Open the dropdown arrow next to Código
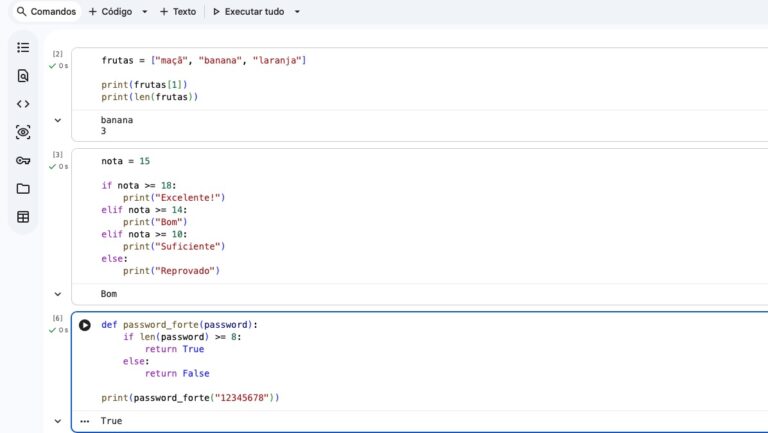The image size is (768, 433). pyautogui.click(x=144, y=12)
